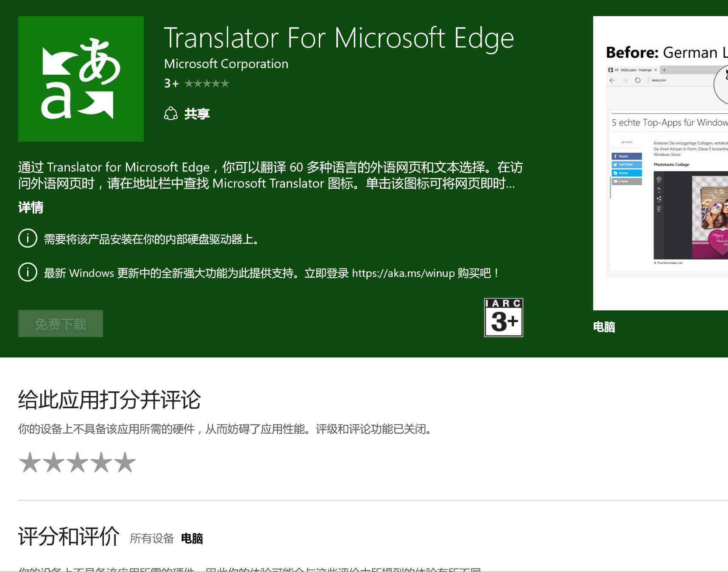This screenshot has height=572, width=728.
Task: Click the IARC 3+ rating badge
Action: [x=504, y=318]
